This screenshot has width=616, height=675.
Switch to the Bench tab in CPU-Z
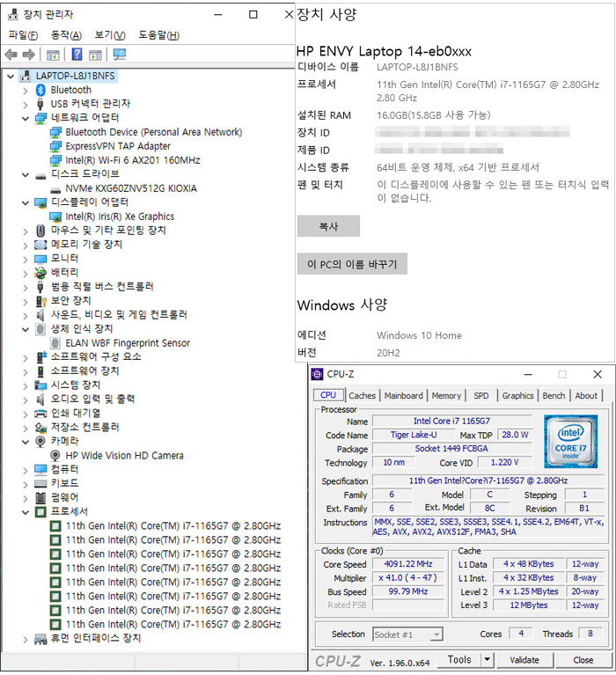coord(554,396)
